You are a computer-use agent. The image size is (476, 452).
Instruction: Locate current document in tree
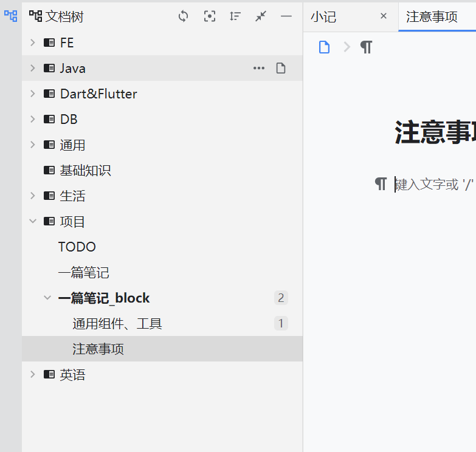click(x=210, y=16)
